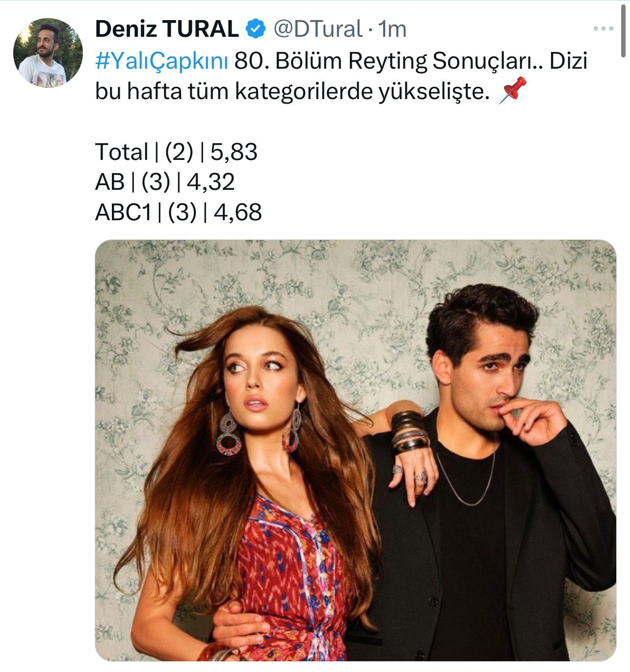Click the blue verified badge

point(255,29)
